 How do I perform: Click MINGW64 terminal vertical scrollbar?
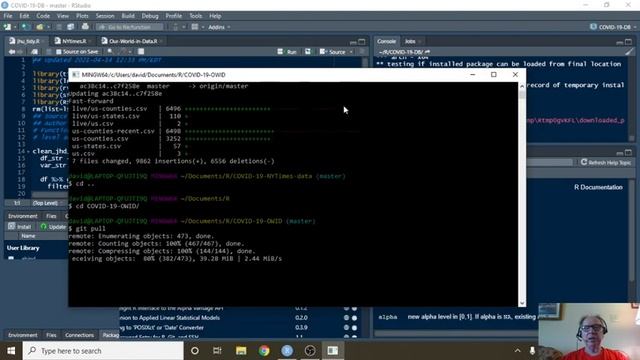point(522,195)
